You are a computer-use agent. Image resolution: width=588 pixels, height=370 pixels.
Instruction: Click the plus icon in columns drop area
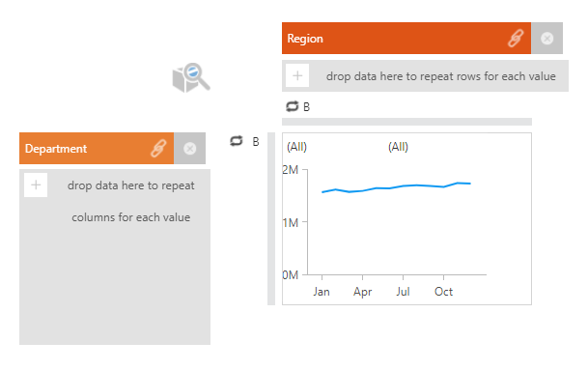pos(36,185)
